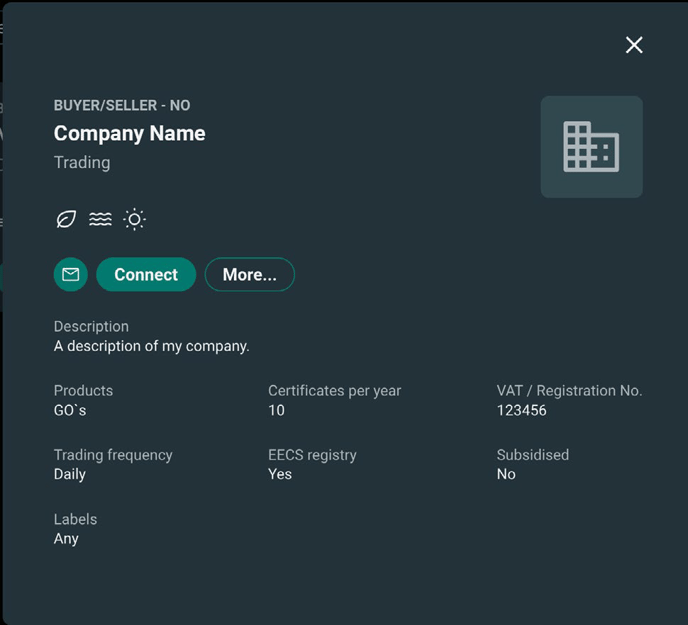Image resolution: width=688 pixels, height=625 pixels.
Task: Click the Subsidised No value
Action: click(x=506, y=474)
